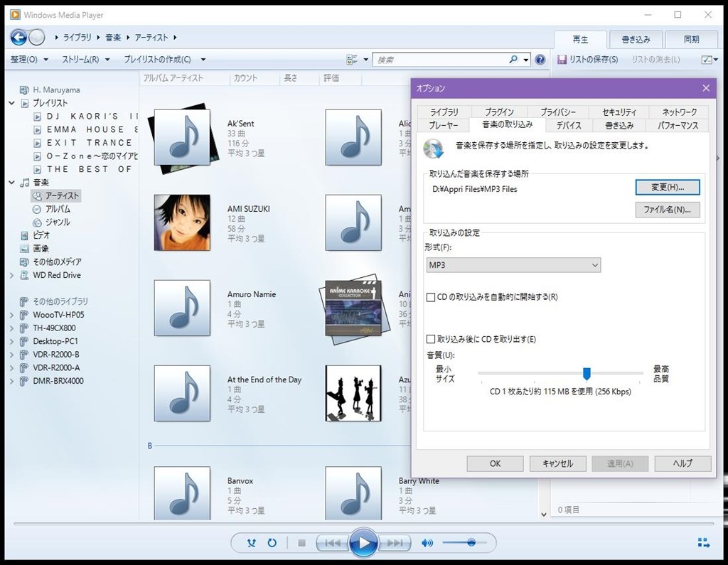728x565 pixels.
Task: Close the オプション dialog
Action: 706,88
